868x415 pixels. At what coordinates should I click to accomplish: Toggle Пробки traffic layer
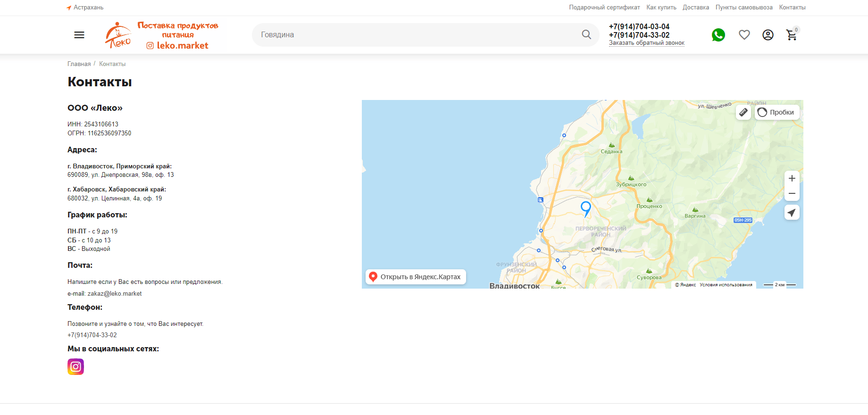777,112
